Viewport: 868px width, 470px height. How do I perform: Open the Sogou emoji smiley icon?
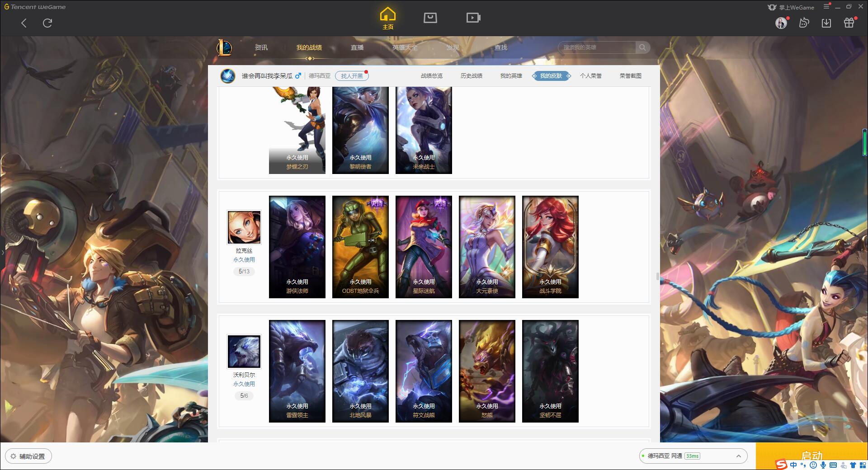coord(813,465)
